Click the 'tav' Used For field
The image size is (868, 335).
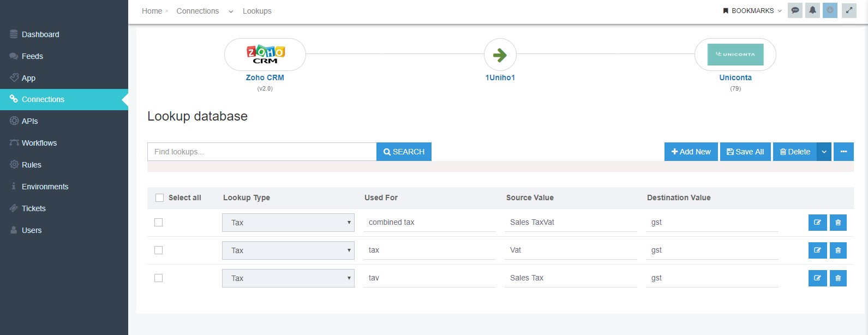pos(429,278)
